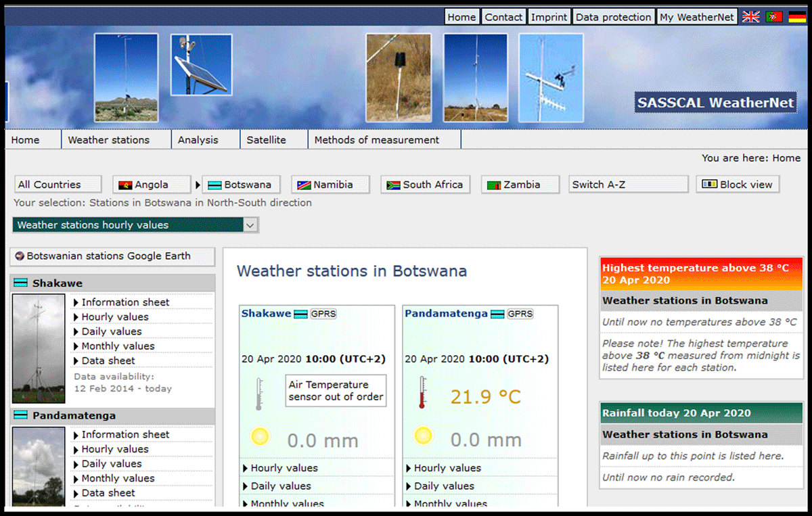Open Shakawe Information sheet in sidebar
This screenshot has height=516, width=812.
(x=125, y=302)
